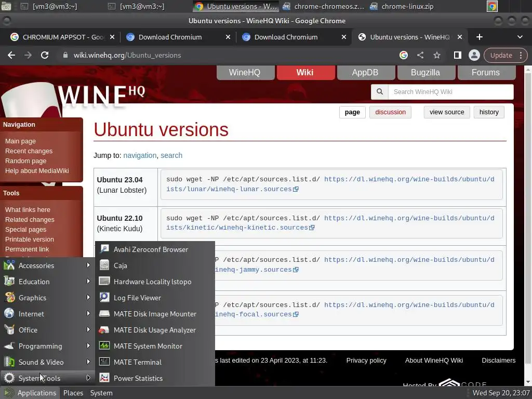Viewport: 532px width, 399px height.
Task: Close the Ubuntu versions tab
Action: (x=460, y=37)
